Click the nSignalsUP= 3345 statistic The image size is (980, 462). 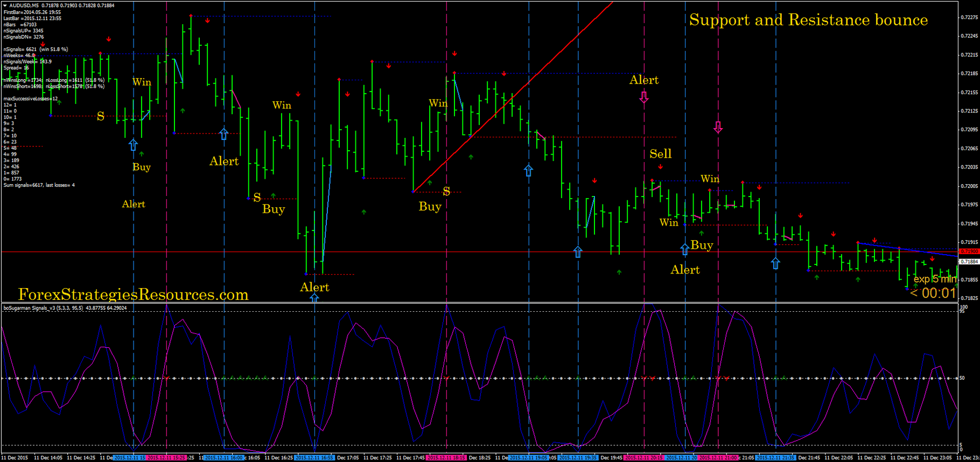(23, 31)
